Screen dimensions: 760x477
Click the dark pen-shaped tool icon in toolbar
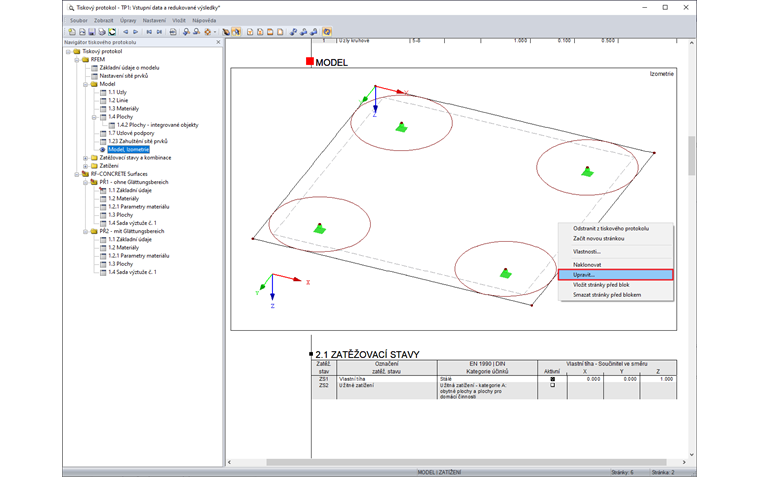coord(226,32)
